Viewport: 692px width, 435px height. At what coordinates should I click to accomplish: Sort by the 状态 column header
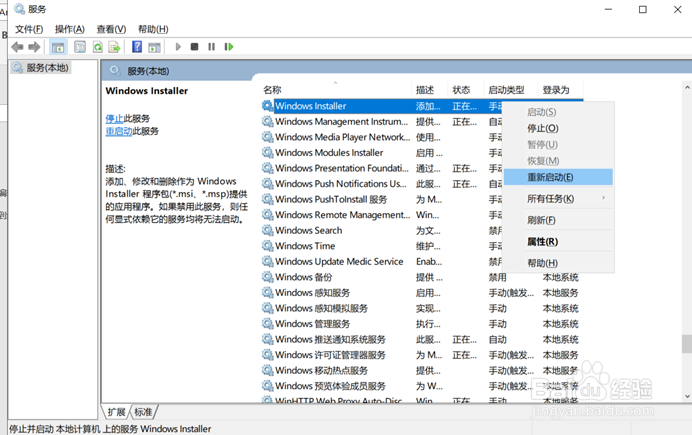click(x=466, y=90)
